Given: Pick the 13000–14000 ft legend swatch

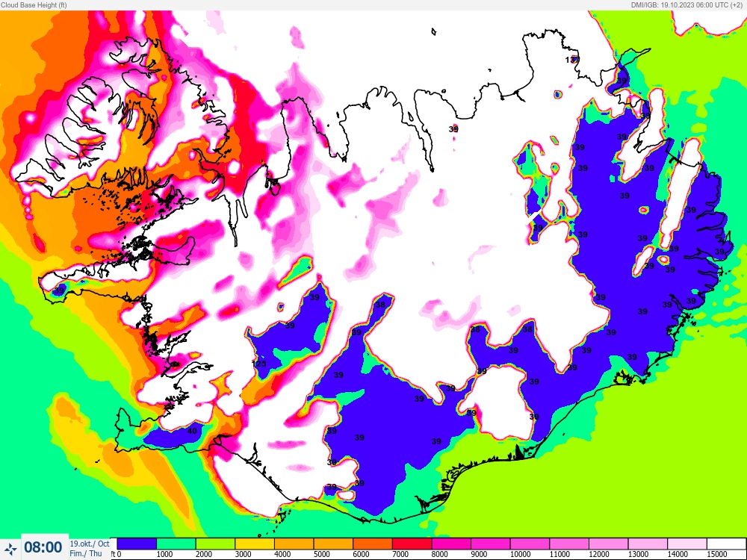Looking at the screenshot, I should [648, 544].
